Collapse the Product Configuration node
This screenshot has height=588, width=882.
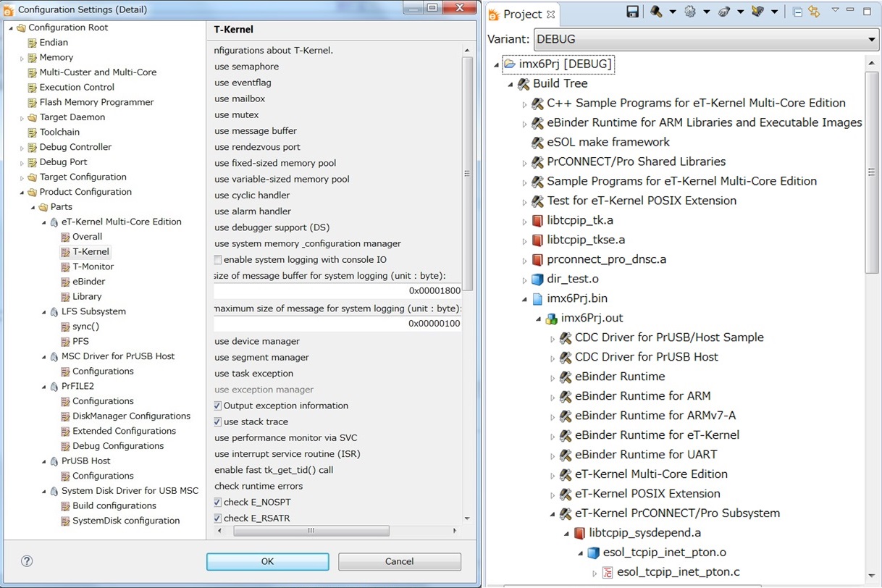pyautogui.click(x=22, y=193)
